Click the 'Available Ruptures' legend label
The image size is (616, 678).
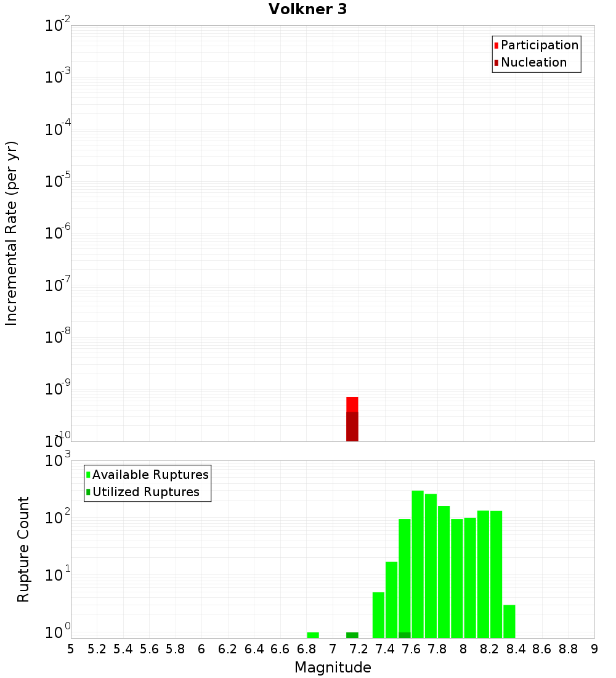[x=150, y=475]
